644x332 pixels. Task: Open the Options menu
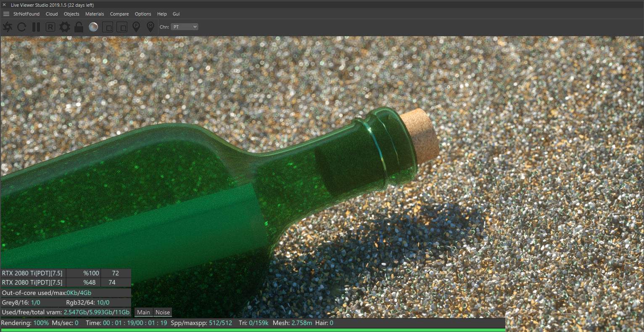tap(143, 14)
